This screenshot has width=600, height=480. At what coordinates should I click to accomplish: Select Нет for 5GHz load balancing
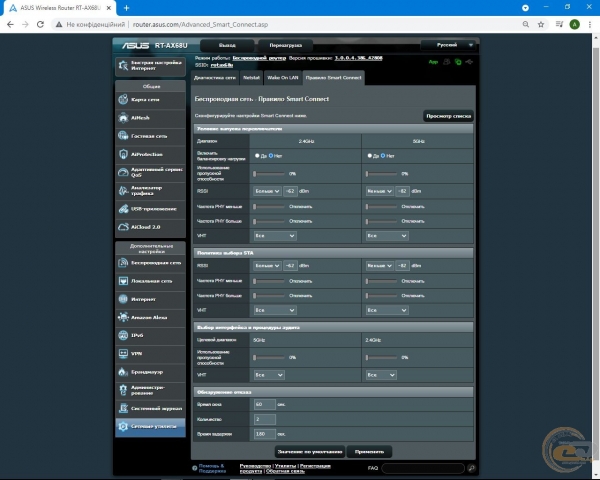[x=383, y=156]
